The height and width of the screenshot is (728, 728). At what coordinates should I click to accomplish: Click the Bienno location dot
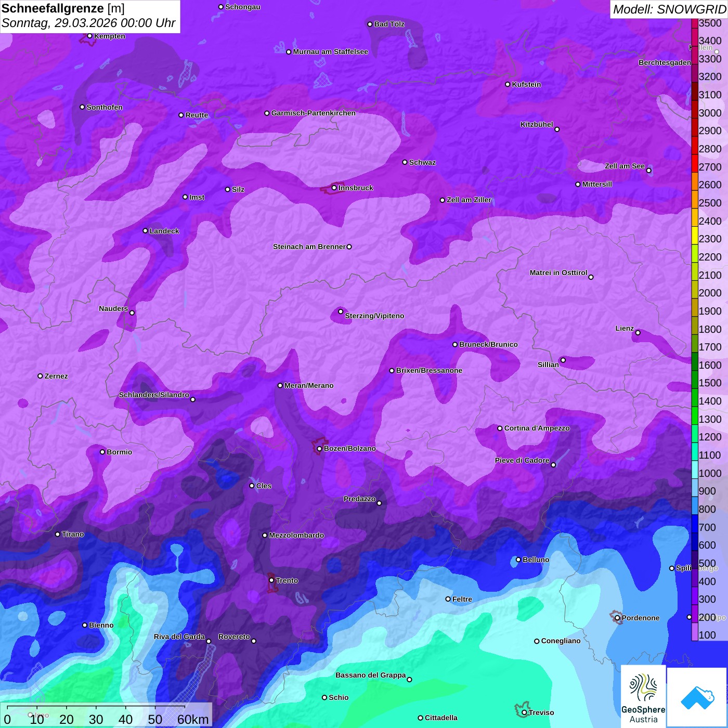[x=85, y=625]
